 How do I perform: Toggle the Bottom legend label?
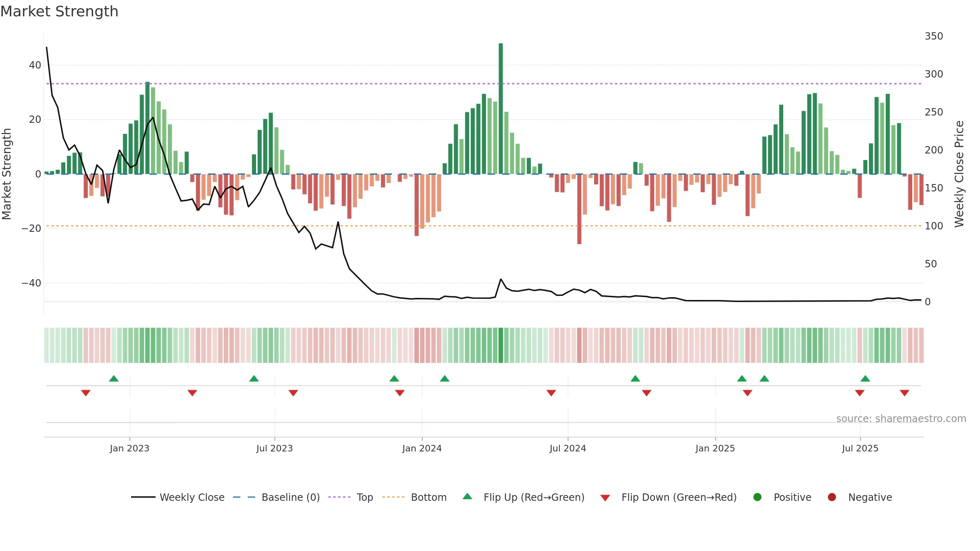[429, 498]
